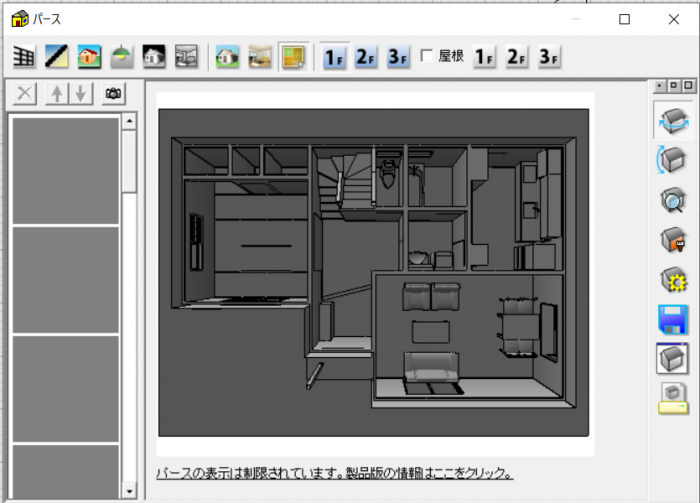
Task: Select the fourth gray thumbnail at the bottom
Action: 66,472
